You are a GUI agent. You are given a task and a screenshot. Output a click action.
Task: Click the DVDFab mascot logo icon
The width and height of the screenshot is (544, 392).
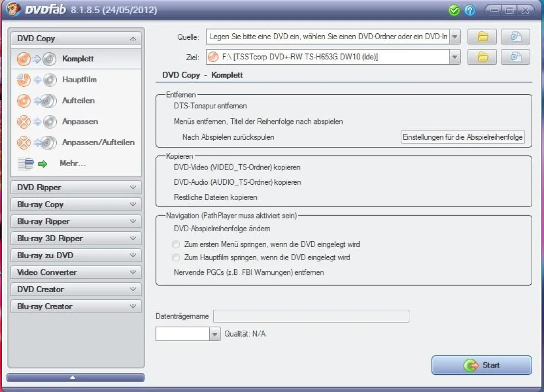point(13,9)
